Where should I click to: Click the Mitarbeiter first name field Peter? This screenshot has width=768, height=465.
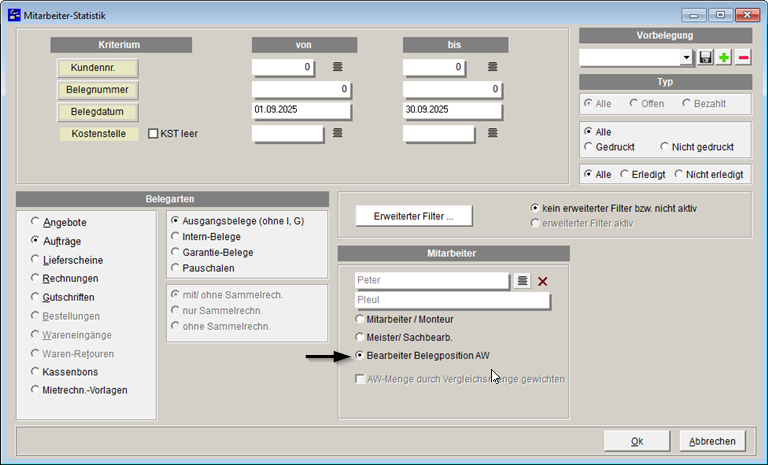point(432,280)
